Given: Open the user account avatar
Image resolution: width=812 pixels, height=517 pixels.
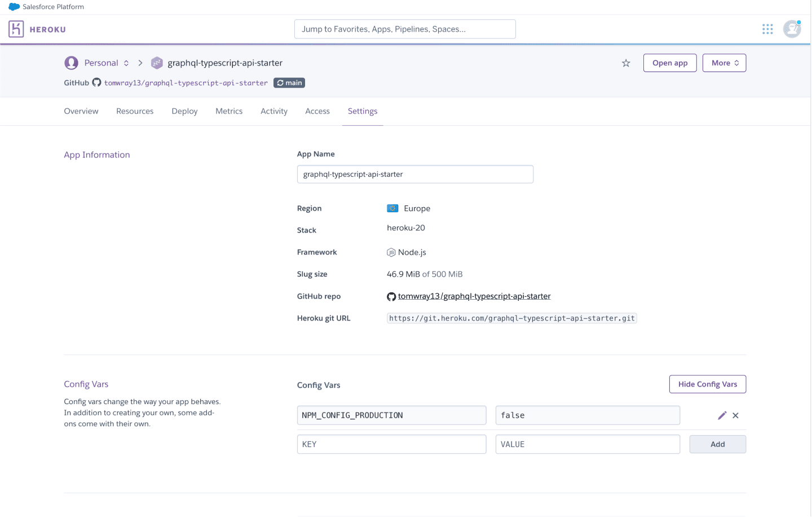Looking at the screenshot, I should [x=792, y=29].
